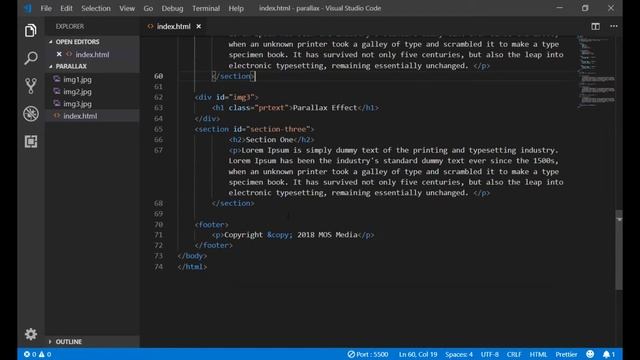
Task: Open the Debug view in activity bar
Action: [x=31, y=113]
